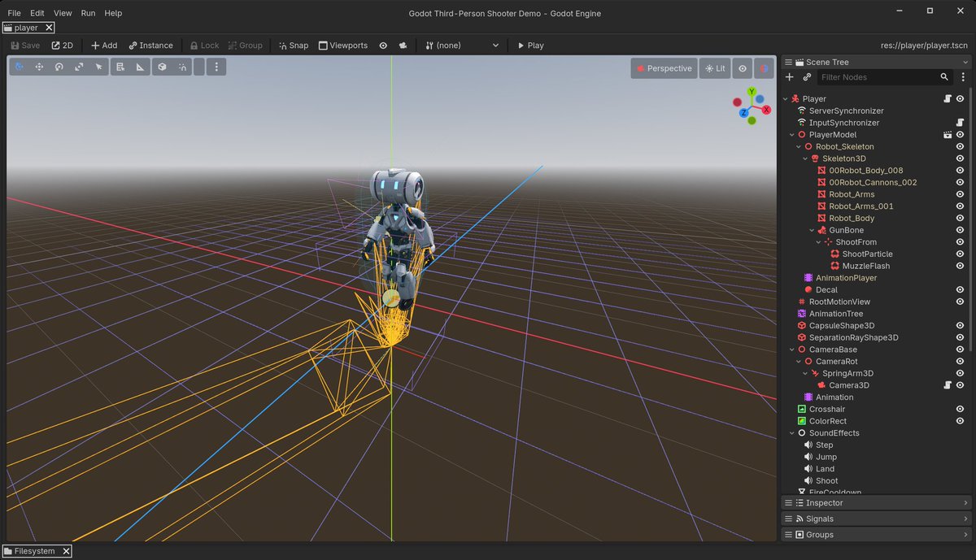Open the View menu
Image resolution: width=976 pixels, height=560 pixels.
tap(63, 13)
